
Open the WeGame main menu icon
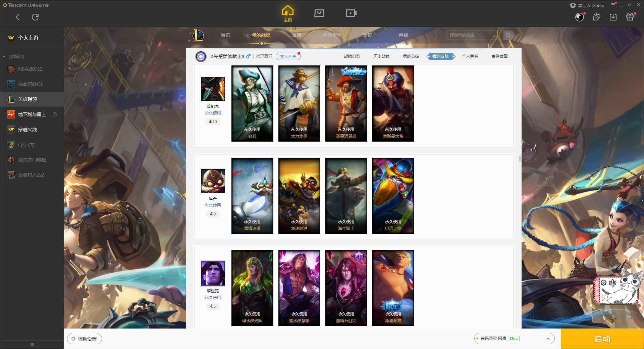(613, 5)
